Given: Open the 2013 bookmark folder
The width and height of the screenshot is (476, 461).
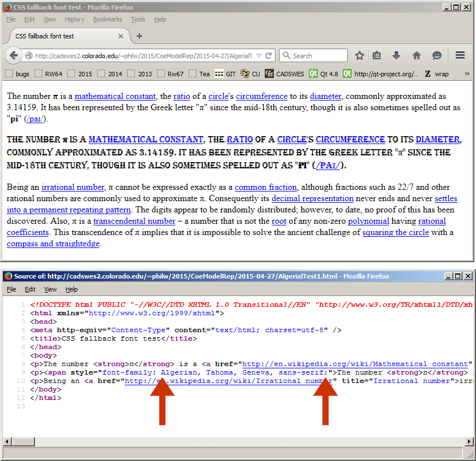Looking at the screenshot, I should [x=139, y=74].
